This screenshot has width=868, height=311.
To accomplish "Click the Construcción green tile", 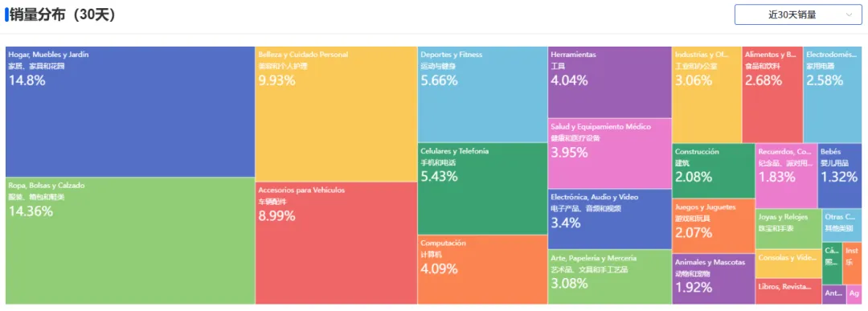I will tap(714, 171).
